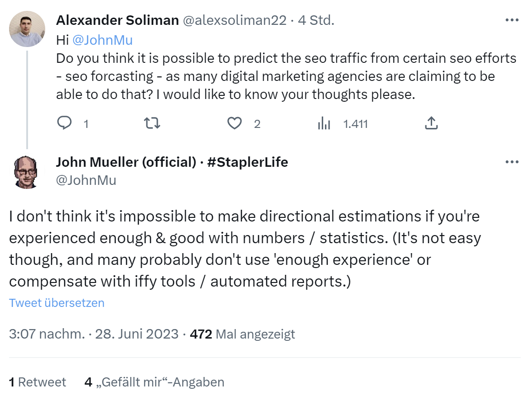Click the Tweet übersetzen link
The width and height of the screenshot is (532, 405).
56,303
